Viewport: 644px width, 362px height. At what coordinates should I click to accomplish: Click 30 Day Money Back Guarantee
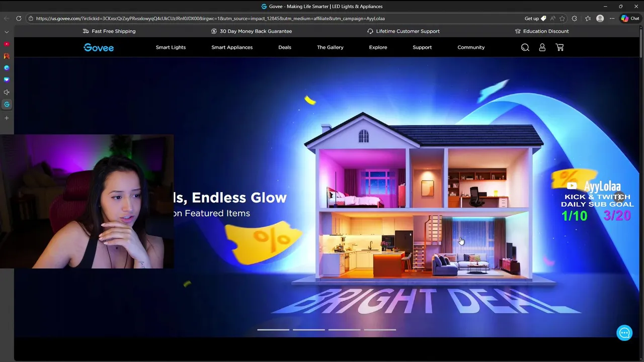click(x=256, y=31)
